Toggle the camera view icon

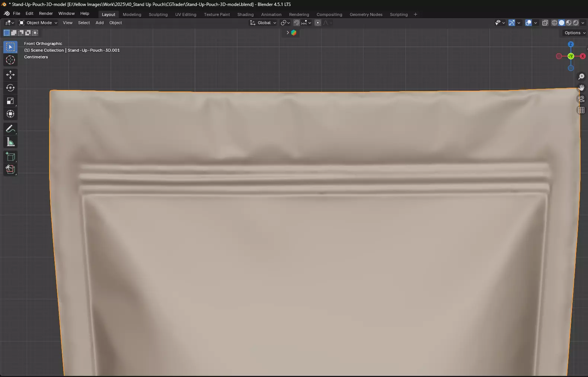click(x=581, y=99)
